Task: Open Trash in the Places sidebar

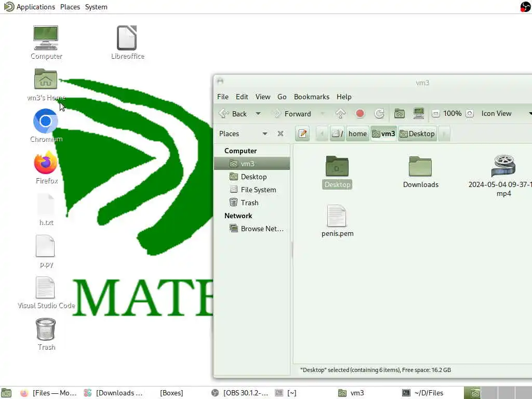Action: point(252,203)
